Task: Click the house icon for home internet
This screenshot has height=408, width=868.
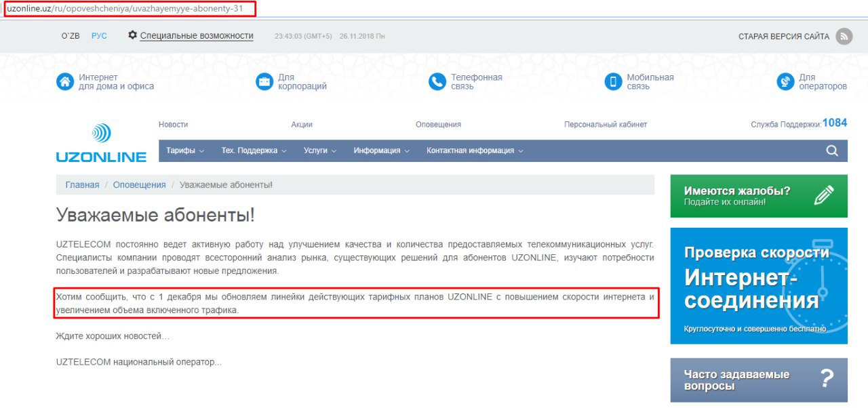Action: click(65, 82)
